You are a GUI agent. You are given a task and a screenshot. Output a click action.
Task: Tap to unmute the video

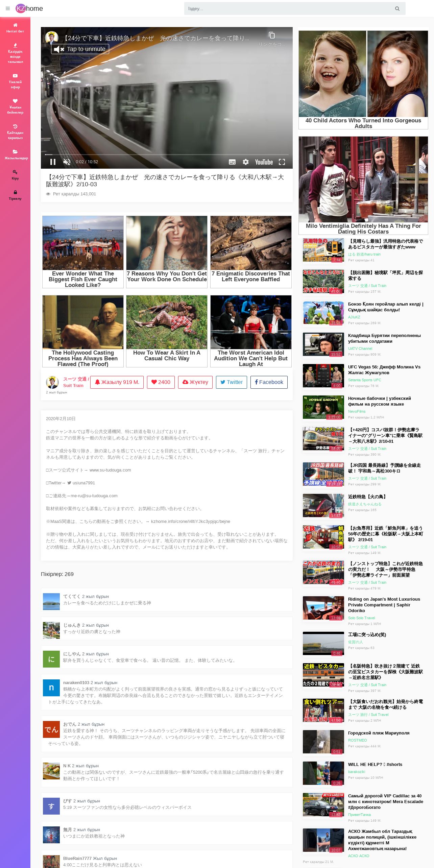pos(80,49)
